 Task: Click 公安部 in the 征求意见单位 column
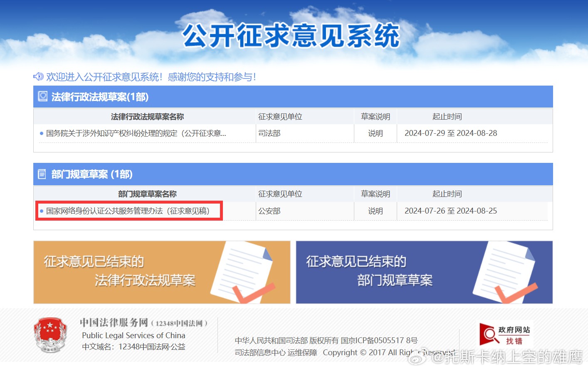click(x=269, y=211)
